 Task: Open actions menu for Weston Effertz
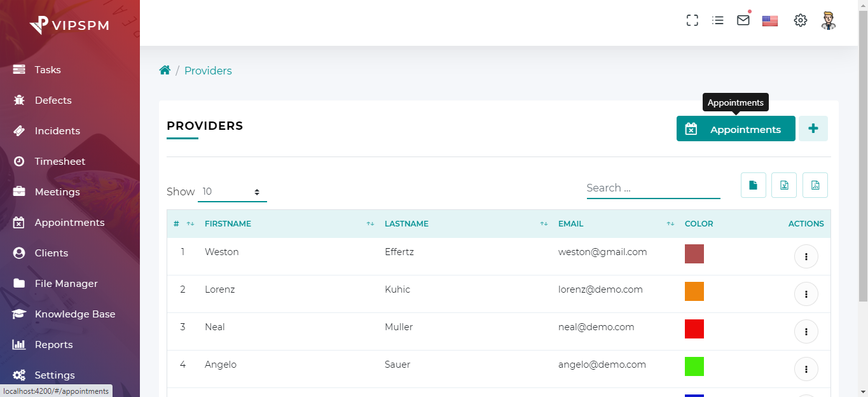(x=806, y=256)
